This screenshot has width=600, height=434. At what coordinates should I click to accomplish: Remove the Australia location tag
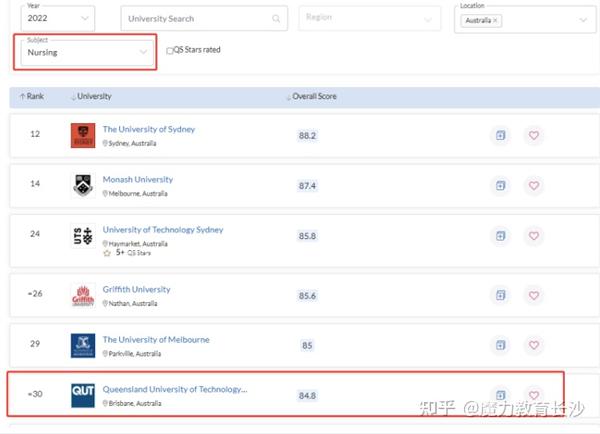coord(495,21)
